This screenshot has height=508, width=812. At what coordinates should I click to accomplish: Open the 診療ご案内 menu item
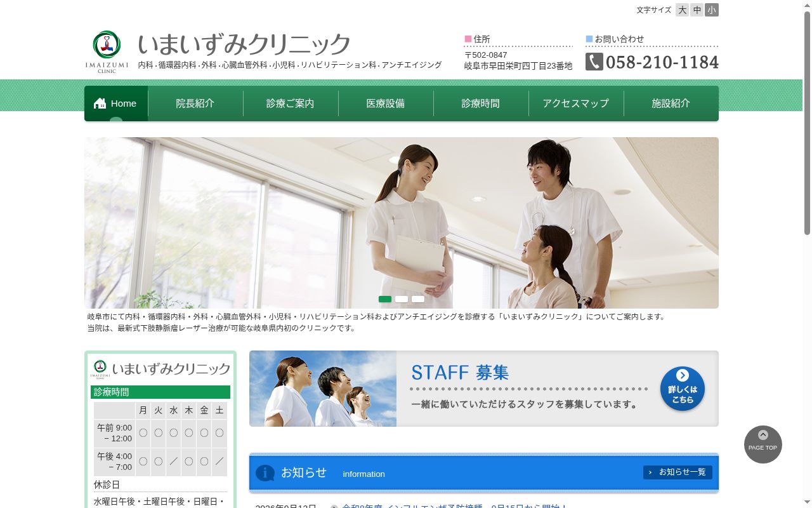291,104
